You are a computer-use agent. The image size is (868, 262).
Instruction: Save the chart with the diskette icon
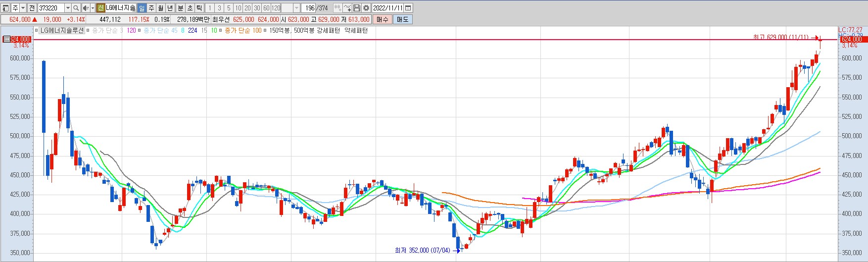tap(357, 8)
